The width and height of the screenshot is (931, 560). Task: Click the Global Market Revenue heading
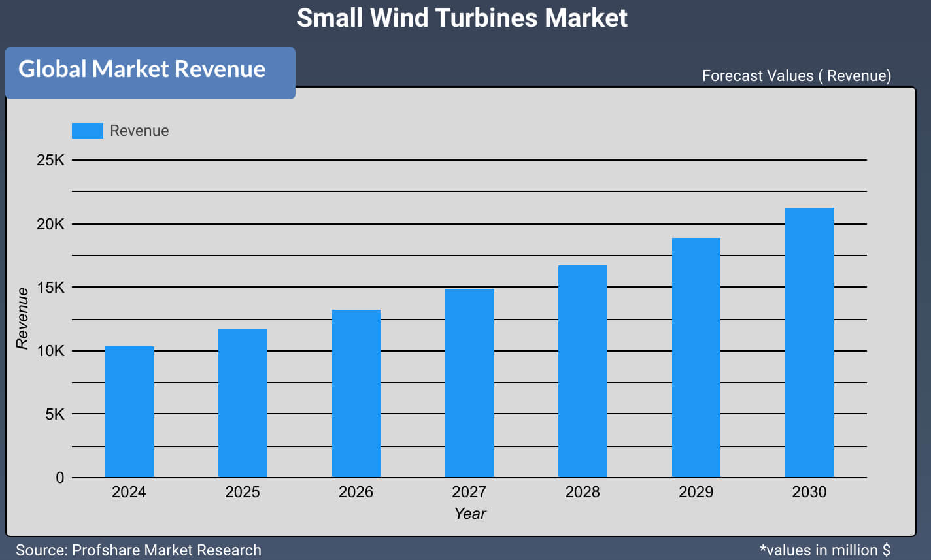pos(142,69)
